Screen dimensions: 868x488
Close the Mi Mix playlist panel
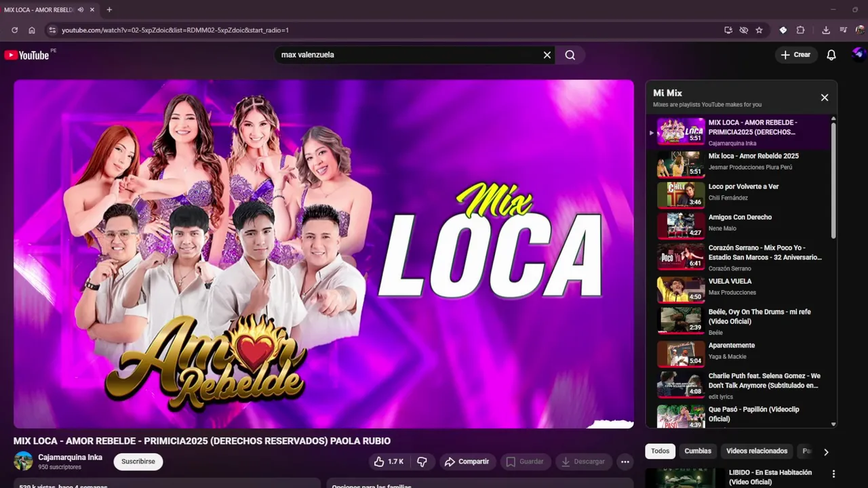click(x=825, y=98)
